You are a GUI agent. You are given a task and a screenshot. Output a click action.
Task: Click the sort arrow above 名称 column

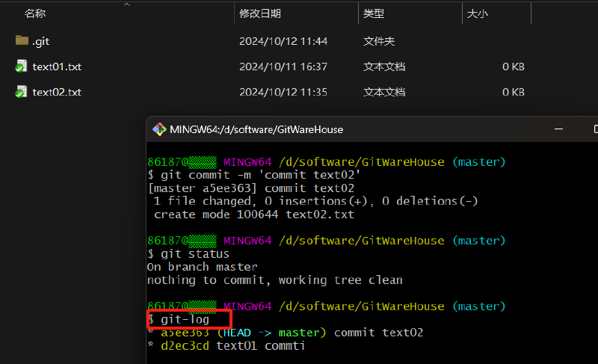click(x=127, y=4)
